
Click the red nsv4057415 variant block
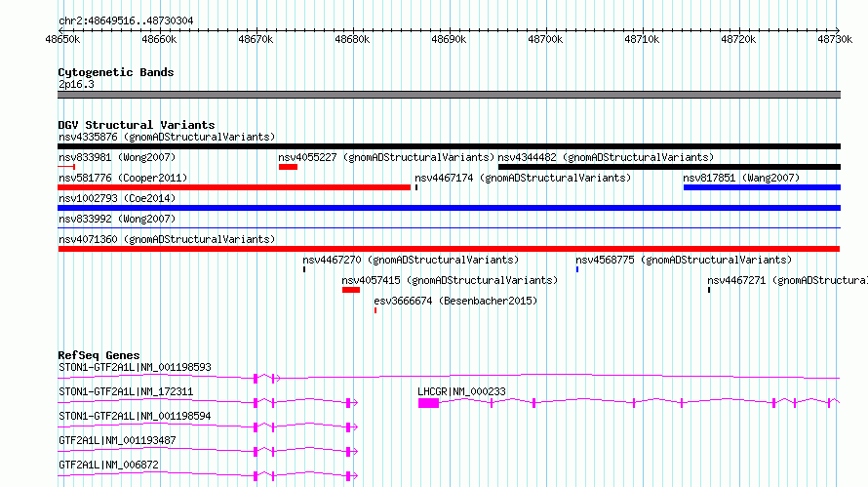[351, 290]
